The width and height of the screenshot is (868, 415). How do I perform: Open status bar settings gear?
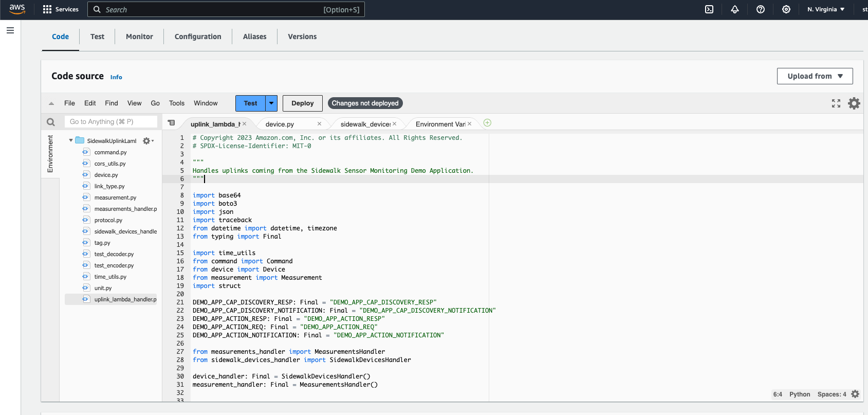pos(855,394)
